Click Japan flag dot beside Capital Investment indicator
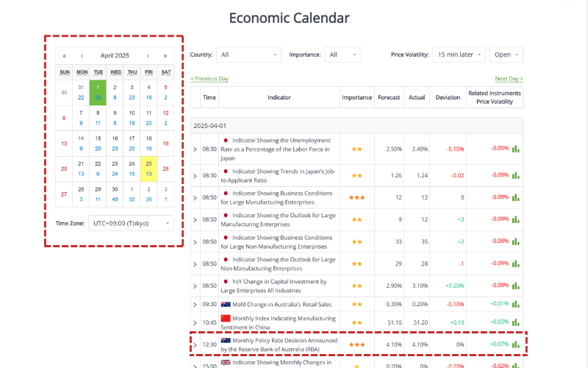 click(226, 282)
